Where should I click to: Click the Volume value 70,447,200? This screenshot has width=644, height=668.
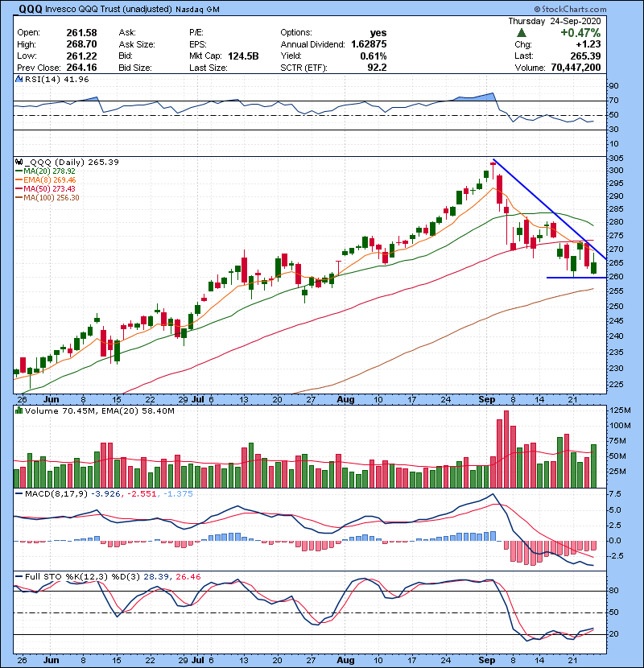tap(576, 68)
